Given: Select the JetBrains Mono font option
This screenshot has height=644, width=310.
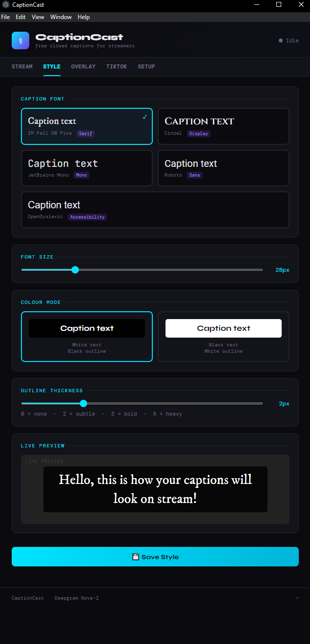Looking at the screenshot, I should pyautogui.click(x=86, y=168).
